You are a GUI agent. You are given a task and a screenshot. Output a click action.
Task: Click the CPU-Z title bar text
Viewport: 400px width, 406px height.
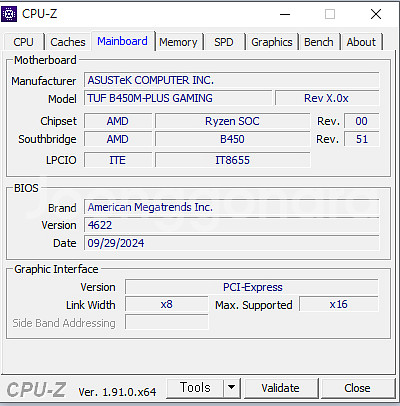coord(40,14)
